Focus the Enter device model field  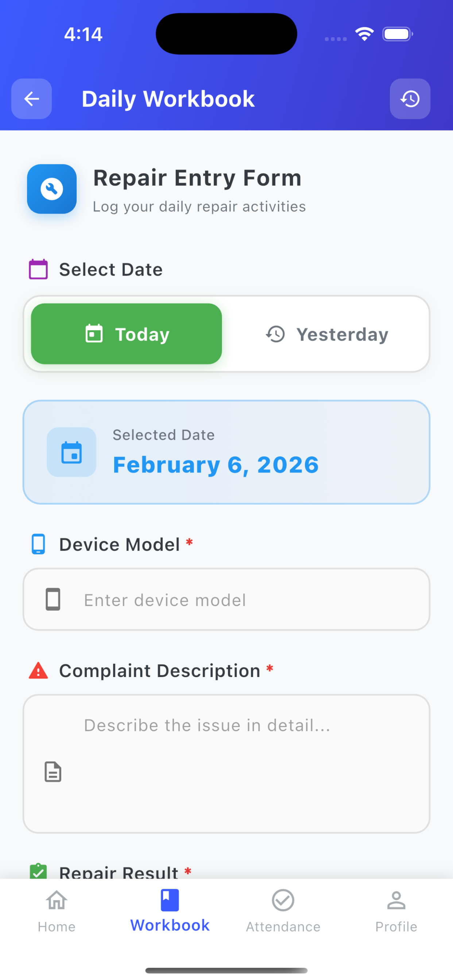pos(226,600)
